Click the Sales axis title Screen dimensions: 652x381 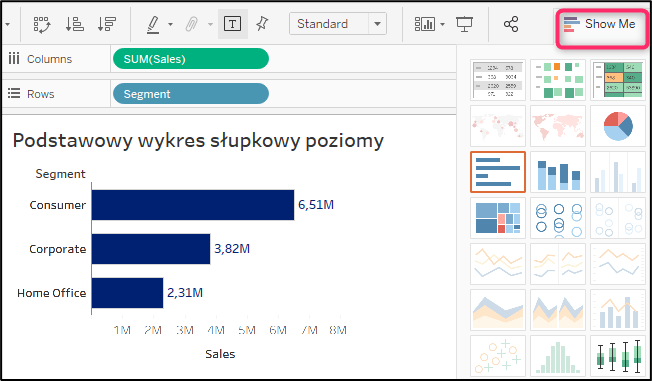click(x=220, y=354)
